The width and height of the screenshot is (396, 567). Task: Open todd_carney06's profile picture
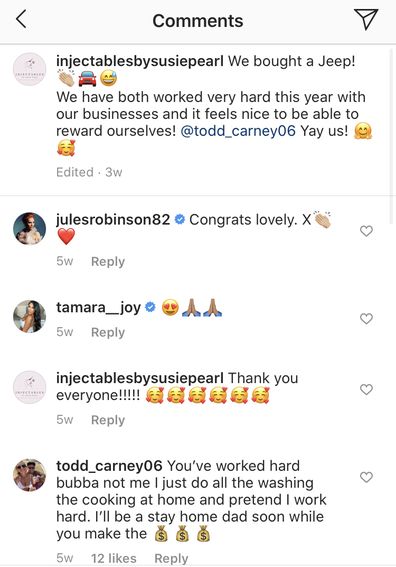(x=29, y=476)
